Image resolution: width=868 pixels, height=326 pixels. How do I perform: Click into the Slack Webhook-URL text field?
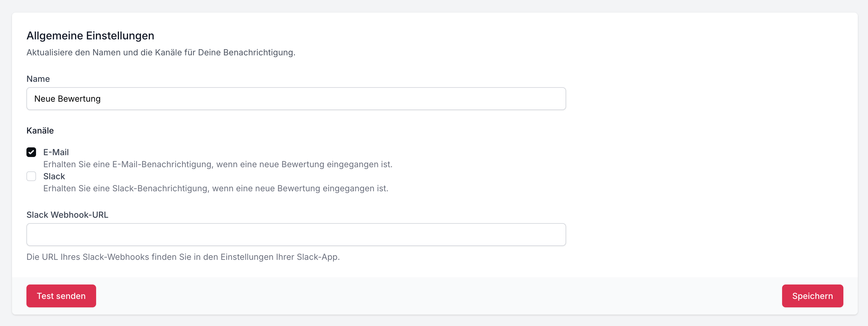tap(296, 235)
